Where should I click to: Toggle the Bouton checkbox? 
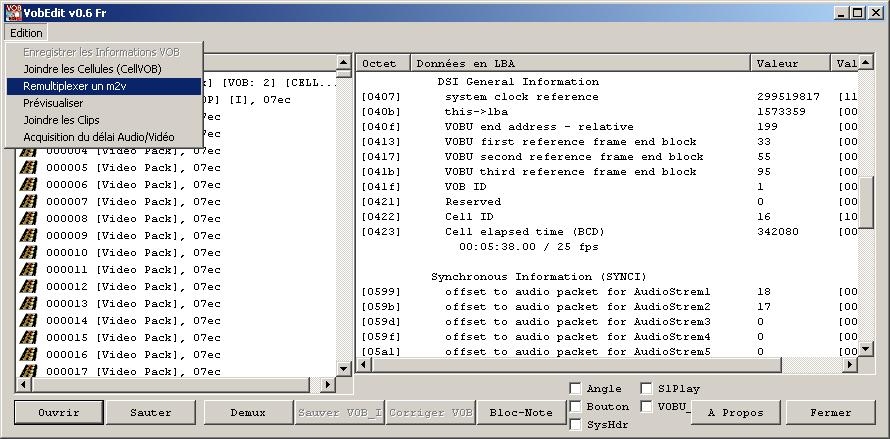point(575,407)
